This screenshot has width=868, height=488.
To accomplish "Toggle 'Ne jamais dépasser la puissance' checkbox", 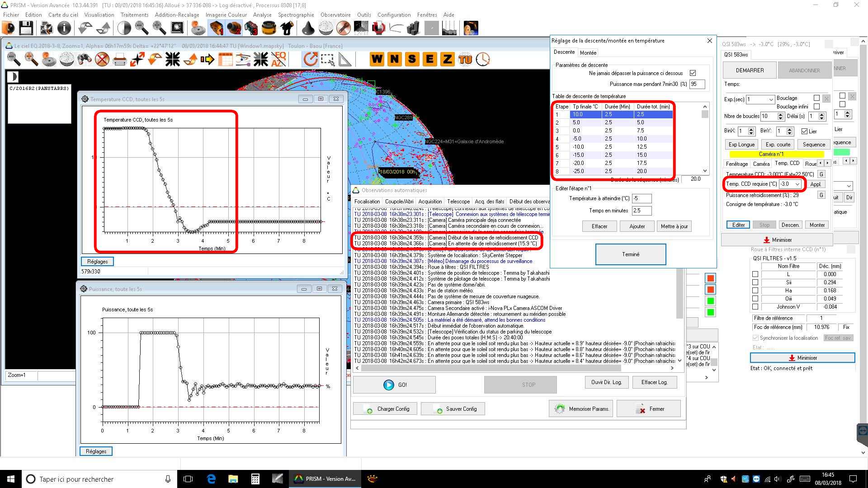I will (693, 73).
